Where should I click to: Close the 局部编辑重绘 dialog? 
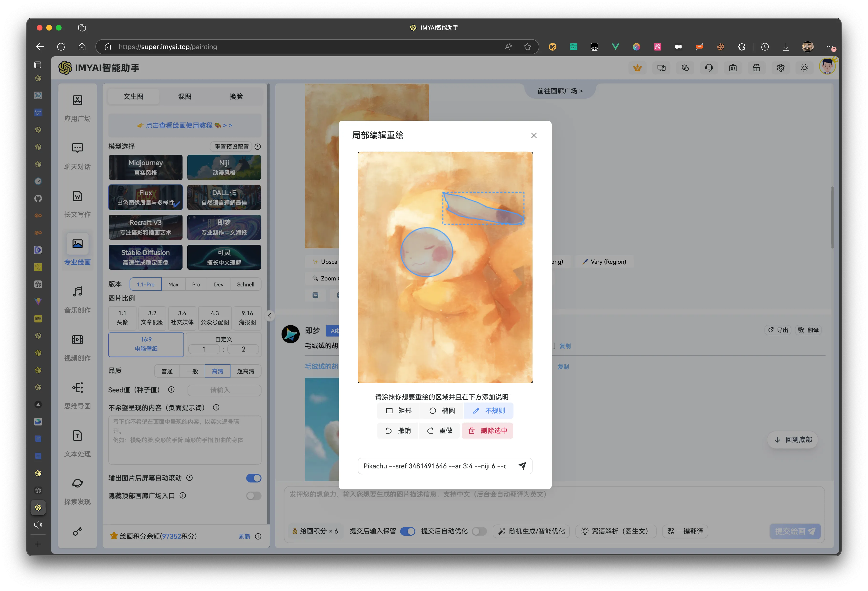(534, 135)
